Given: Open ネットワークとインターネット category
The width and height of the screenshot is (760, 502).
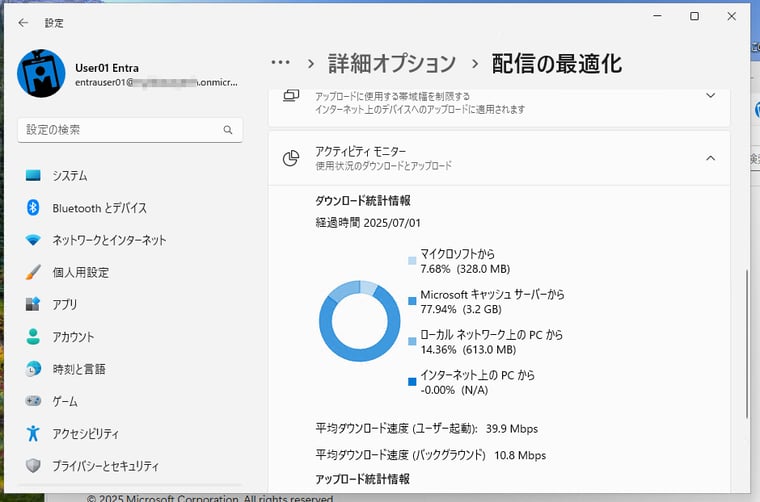Looking at the screenshot, I should pyautogui.click(x=130, y=240).
